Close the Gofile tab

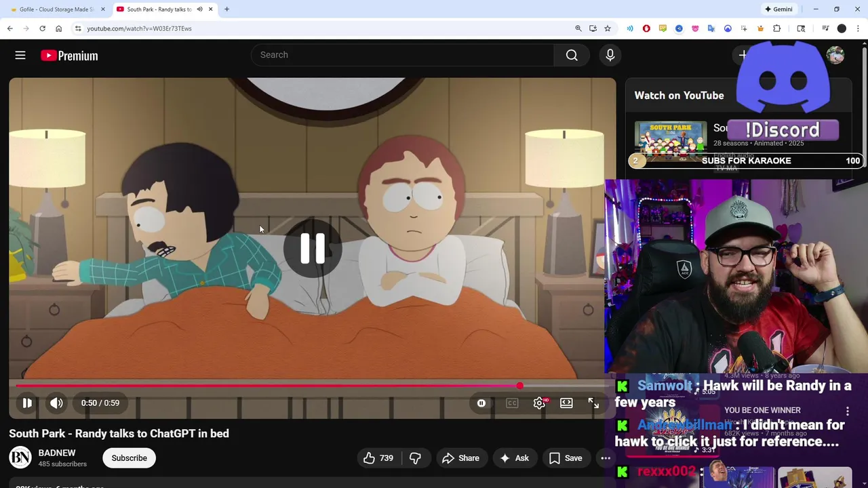click(x=103, y=9)
